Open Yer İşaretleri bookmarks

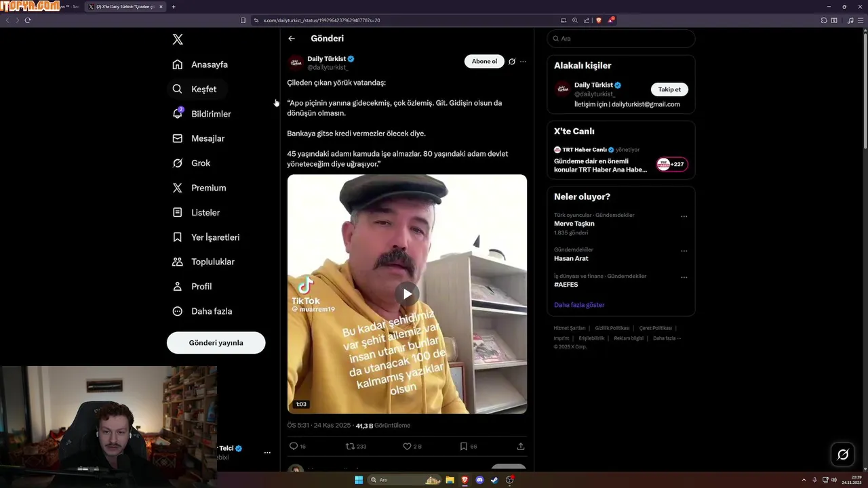pyautogui.click(x=206, y=237)
